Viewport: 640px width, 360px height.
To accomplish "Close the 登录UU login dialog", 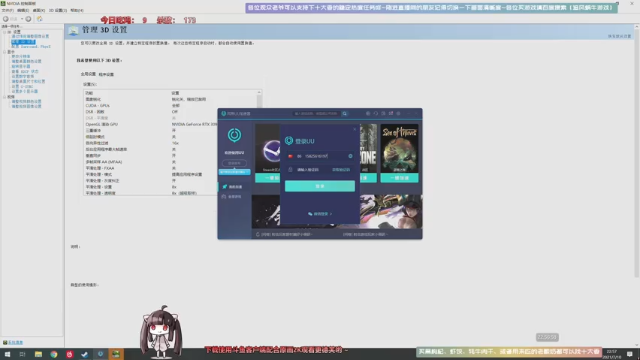I will [x=354, y=129].
